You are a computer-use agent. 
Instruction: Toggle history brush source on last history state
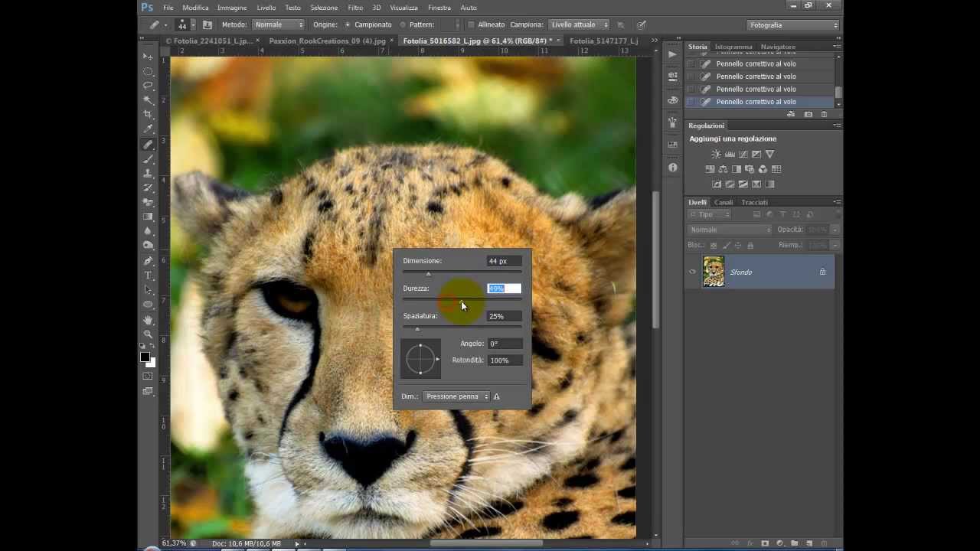click(691, 102)
